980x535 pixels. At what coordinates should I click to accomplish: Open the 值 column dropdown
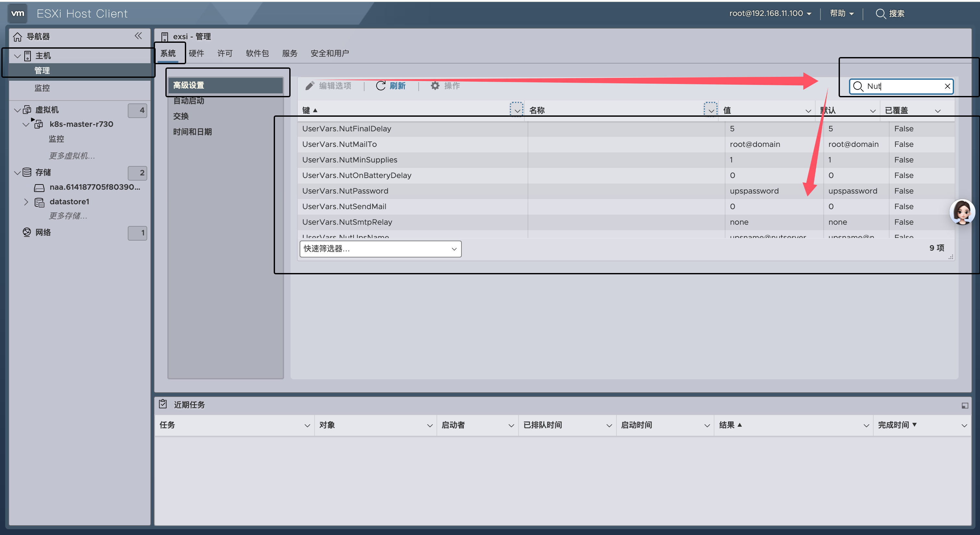(808, 111)
